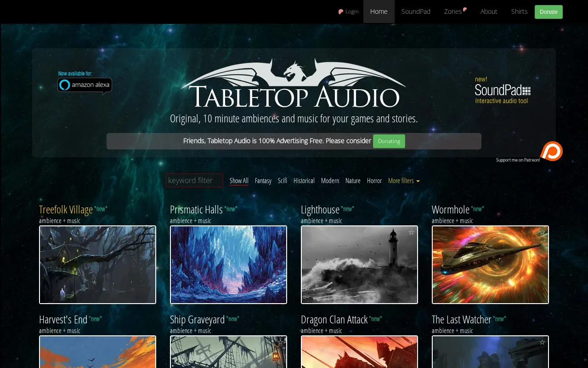Select the Show All filter
The width and height of the screenshot is (588, 368).
[239, 181]
